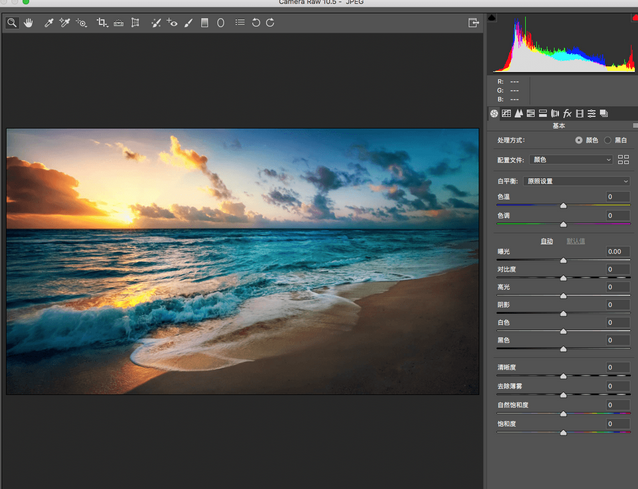The width and height of the screenshot is (638, 489).
Task: Click the 饱和度 saturation slider handle
Action: click(563, 432)
